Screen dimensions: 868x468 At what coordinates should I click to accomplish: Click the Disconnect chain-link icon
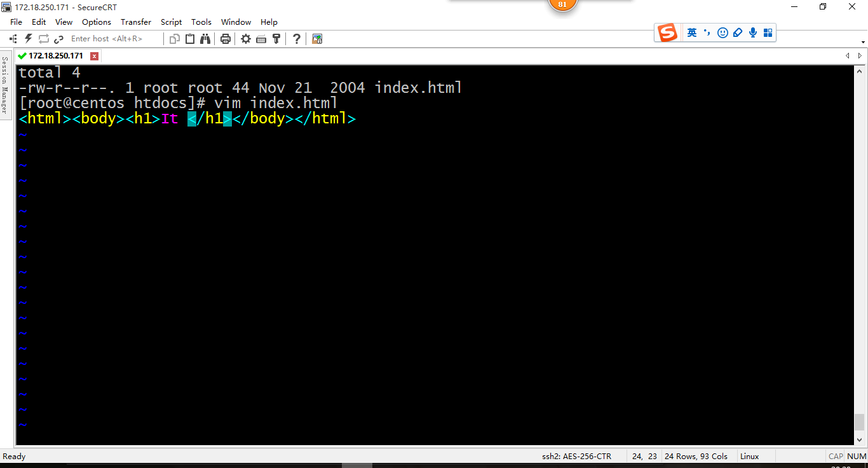[x=59, y=39]
